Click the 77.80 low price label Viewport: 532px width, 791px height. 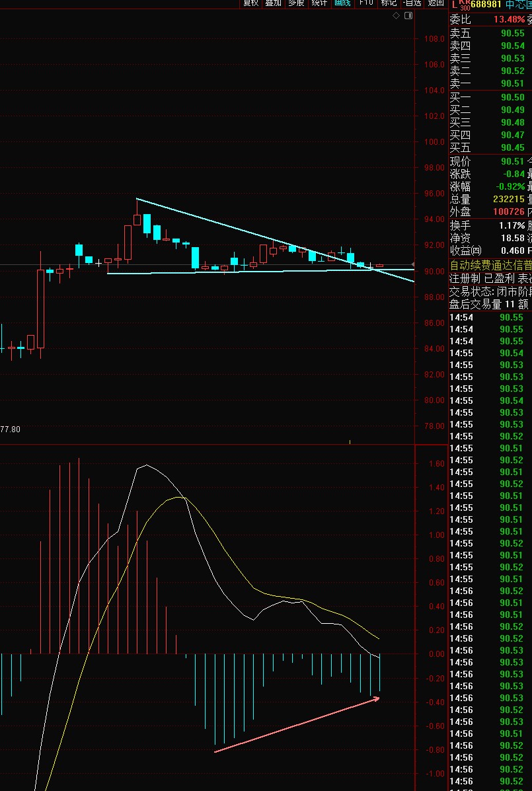point(10,430)
